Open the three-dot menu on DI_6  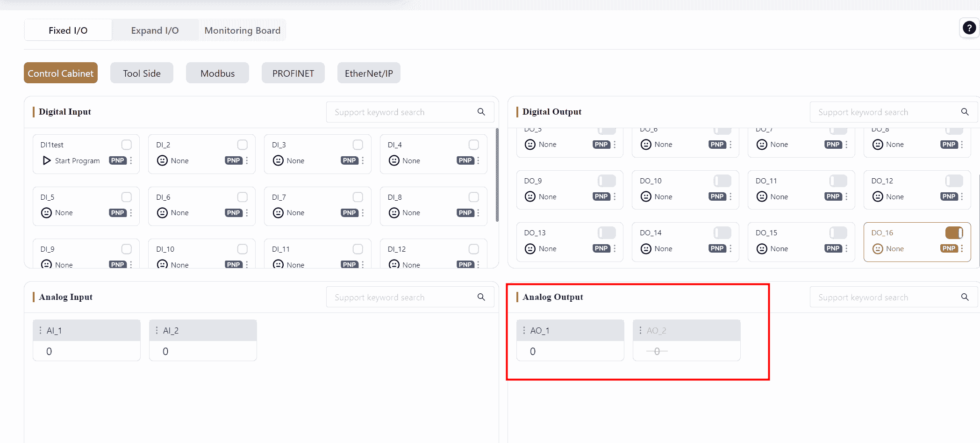[247, 213]
